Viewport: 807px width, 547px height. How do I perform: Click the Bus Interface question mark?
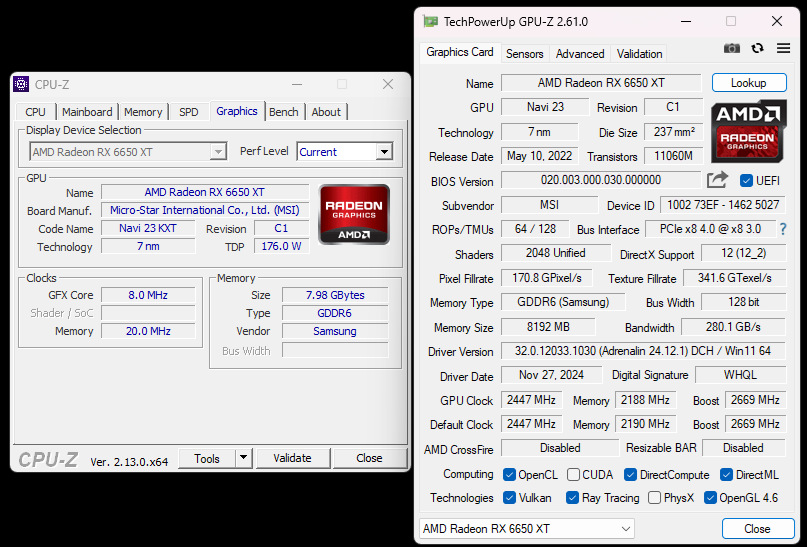point(783,229)
